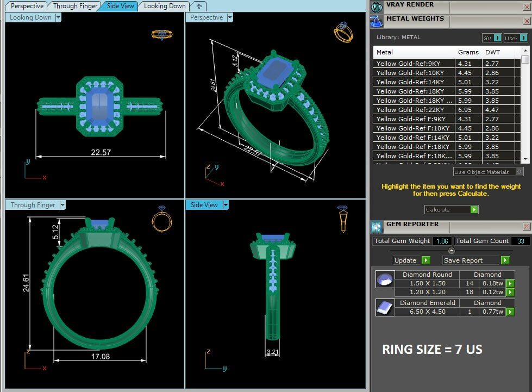Click the Gem Reporter collapse slider handle

point(450,251)
